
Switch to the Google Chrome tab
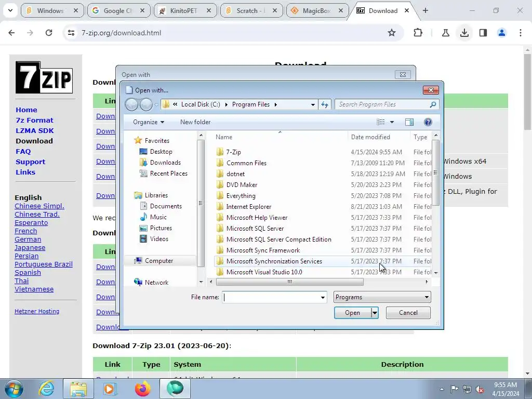click(118, 11)
